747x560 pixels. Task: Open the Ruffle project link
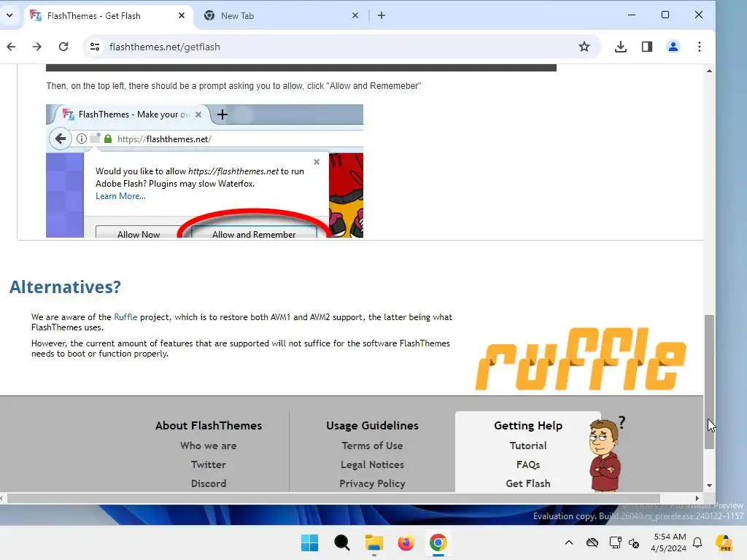(125, 317)
